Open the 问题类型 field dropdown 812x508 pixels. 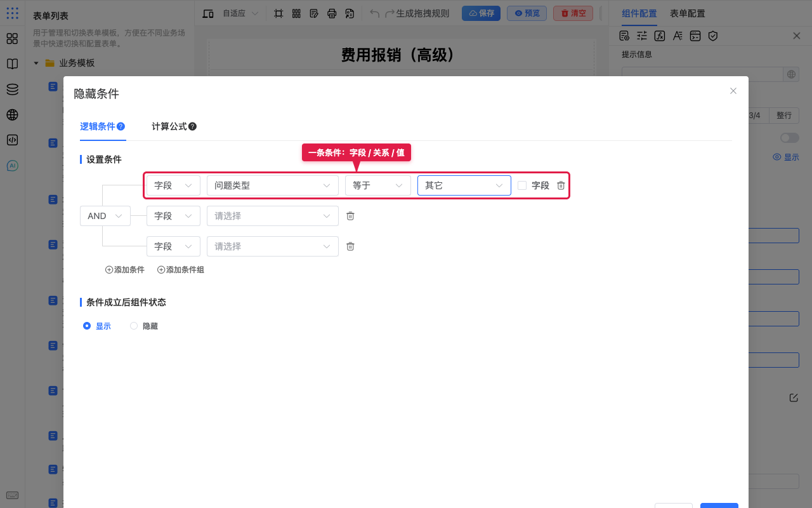click(272, 185)
